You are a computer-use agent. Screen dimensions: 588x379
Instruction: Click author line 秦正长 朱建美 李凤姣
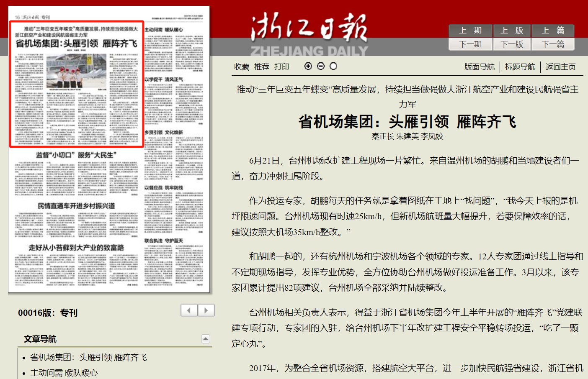point(407,136)
